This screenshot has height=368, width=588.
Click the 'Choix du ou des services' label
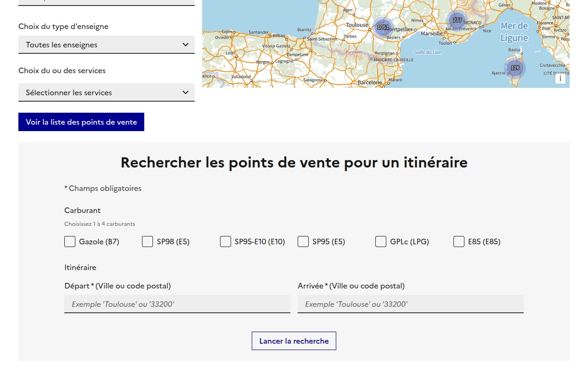[62, 70]
